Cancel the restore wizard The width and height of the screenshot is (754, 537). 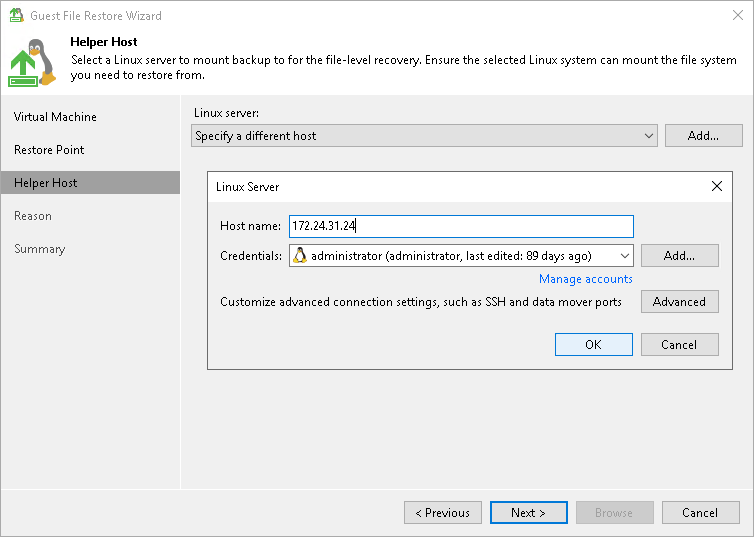pos(700,512)
